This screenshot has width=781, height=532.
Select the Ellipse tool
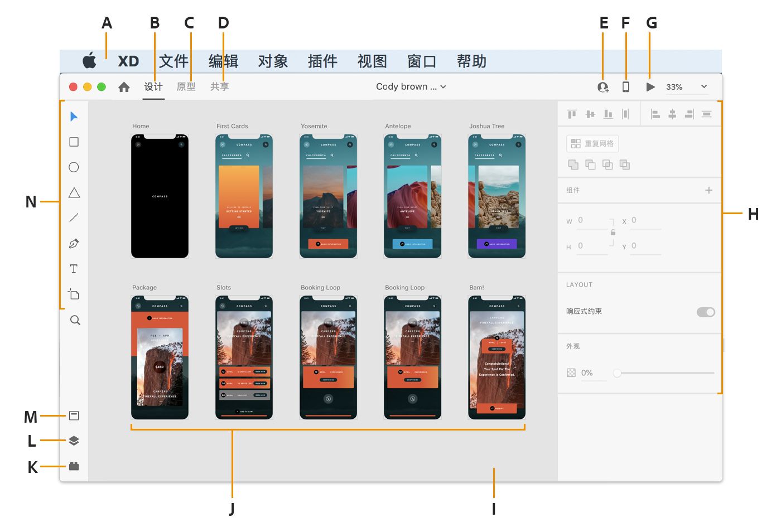click(74, 167)
